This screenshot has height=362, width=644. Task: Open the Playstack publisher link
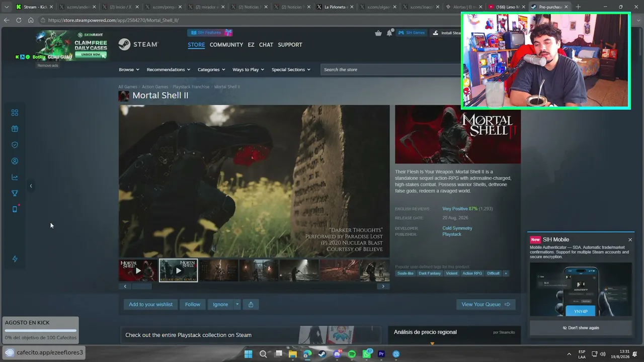point(452,234)
